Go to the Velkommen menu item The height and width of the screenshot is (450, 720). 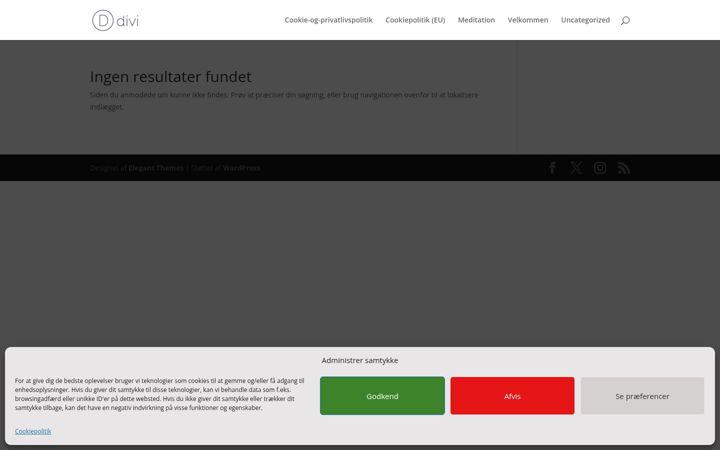coord(528,20)
